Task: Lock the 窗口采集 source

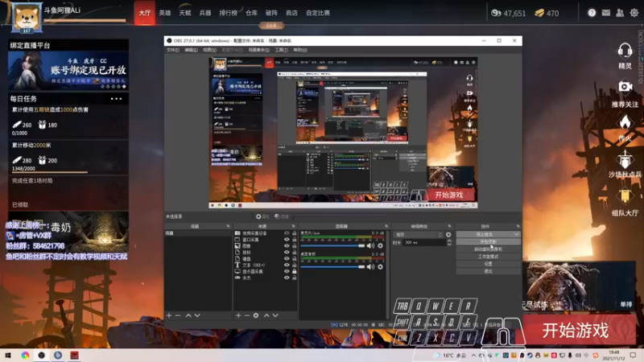Action: (294, 239)
